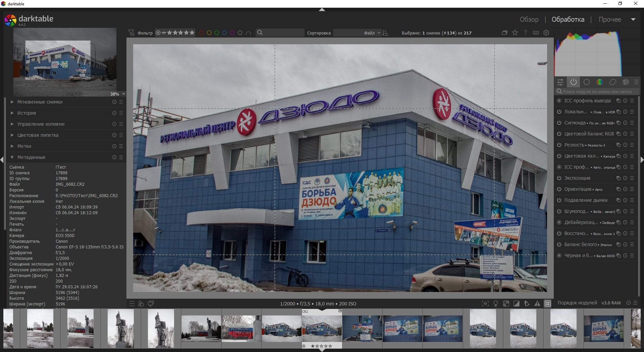Expand the Цветовая пипетка panel
The image size is (644, 352).
pyautogui.click(x=12, y=135)
